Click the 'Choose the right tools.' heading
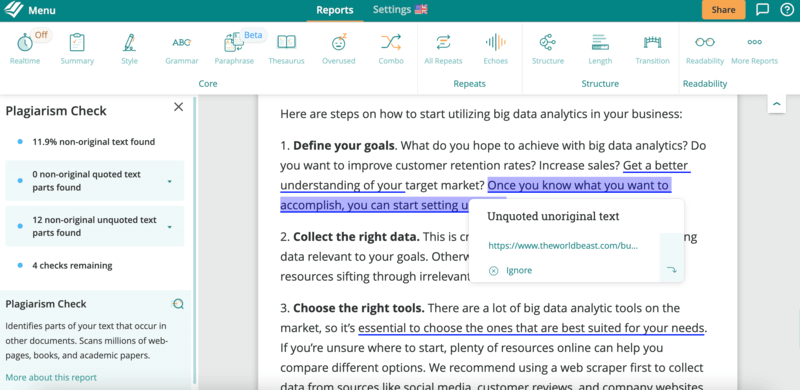 359,308
